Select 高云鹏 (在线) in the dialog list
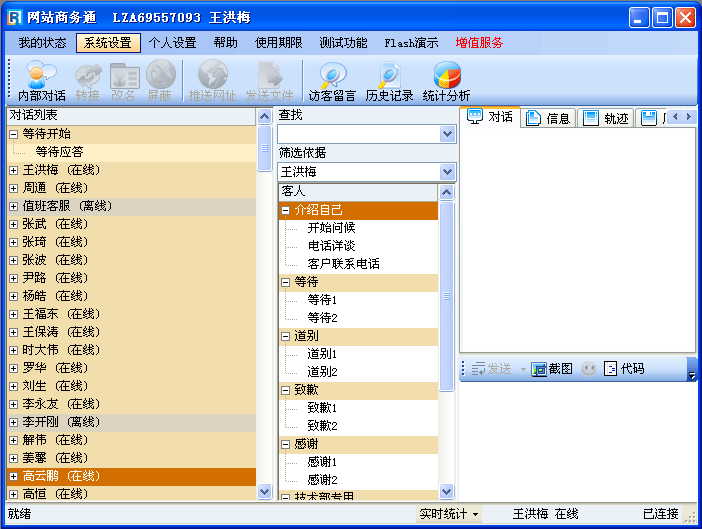Image resolution: width=702 pixels, height=529 pixels. click(61, 476)
